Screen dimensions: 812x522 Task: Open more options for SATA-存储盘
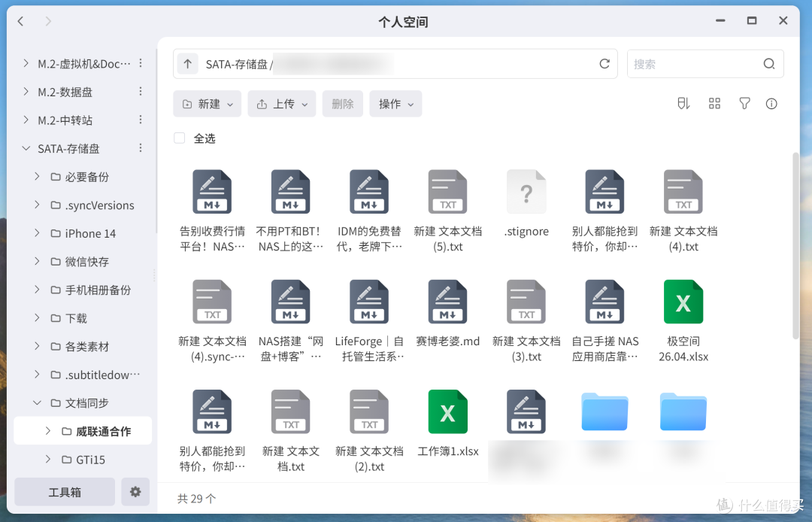(x=141, y=148)
